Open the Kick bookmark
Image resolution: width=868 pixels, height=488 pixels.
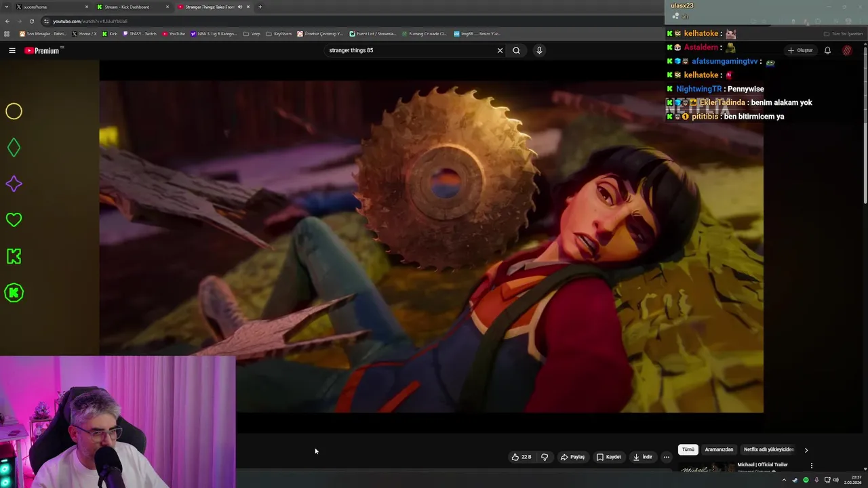[x=109, y=33]
